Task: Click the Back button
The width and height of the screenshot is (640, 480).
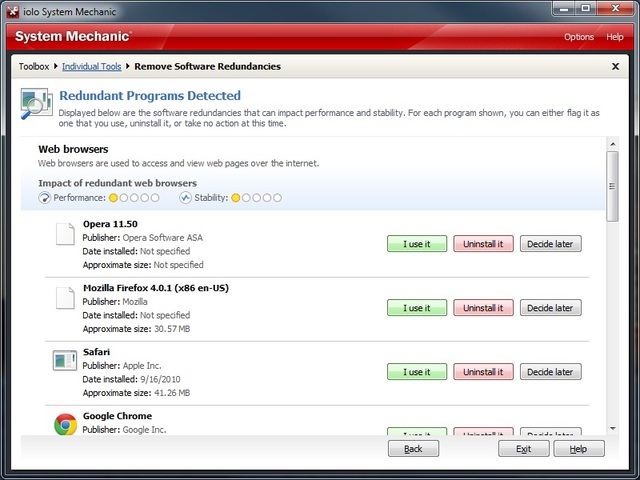Action: (x=413, y=449)
